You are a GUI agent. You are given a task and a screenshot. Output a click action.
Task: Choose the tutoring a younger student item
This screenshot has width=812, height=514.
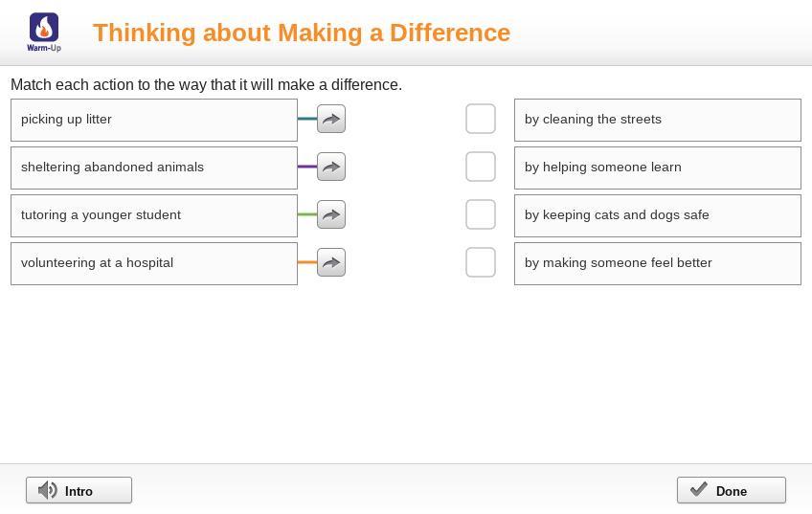(154, 216)
